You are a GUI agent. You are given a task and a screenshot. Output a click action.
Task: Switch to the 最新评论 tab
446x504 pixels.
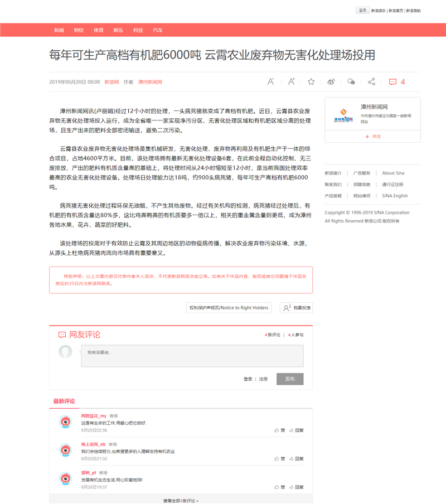coord(64,401)
